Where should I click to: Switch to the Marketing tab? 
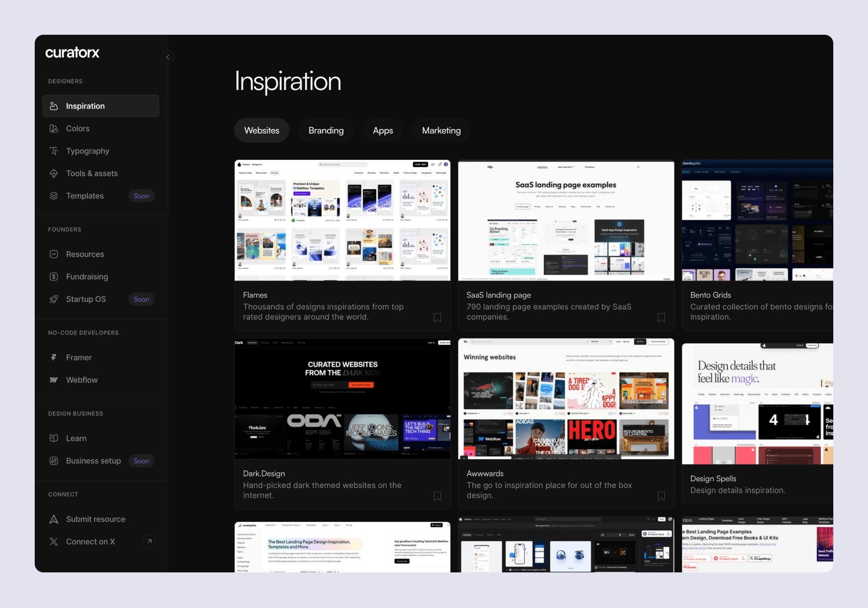click(x=441, y=130)
